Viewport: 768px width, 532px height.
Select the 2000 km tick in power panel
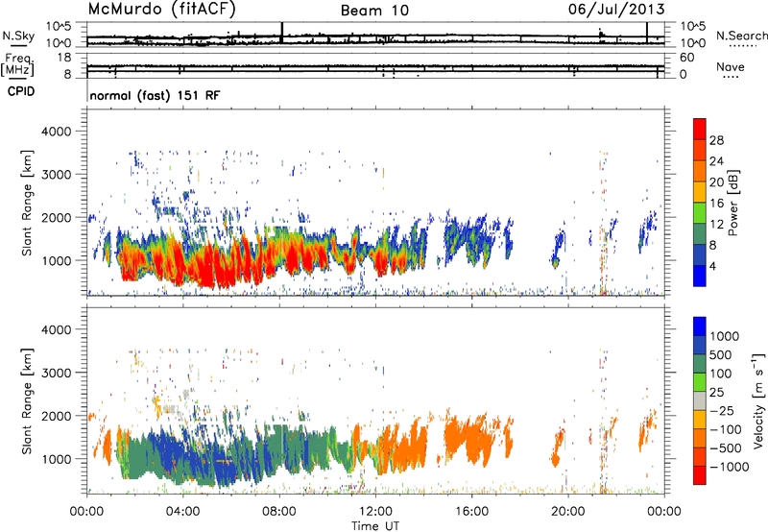(56, 217)
